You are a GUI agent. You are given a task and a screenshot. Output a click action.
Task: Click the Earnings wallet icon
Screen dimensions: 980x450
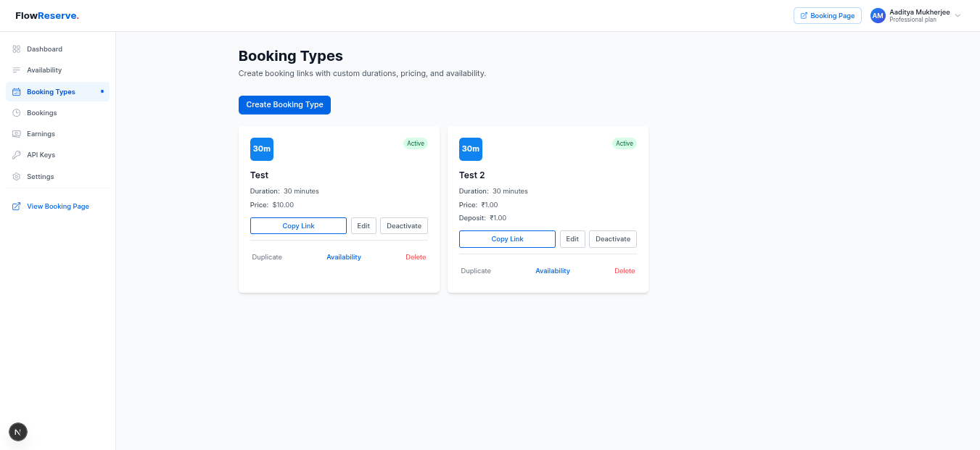click(16, 133)
